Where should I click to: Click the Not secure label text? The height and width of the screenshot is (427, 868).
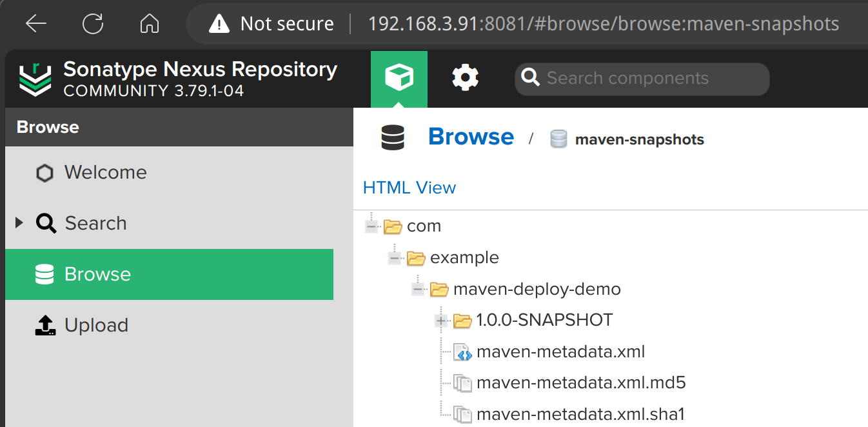(287, 25)
